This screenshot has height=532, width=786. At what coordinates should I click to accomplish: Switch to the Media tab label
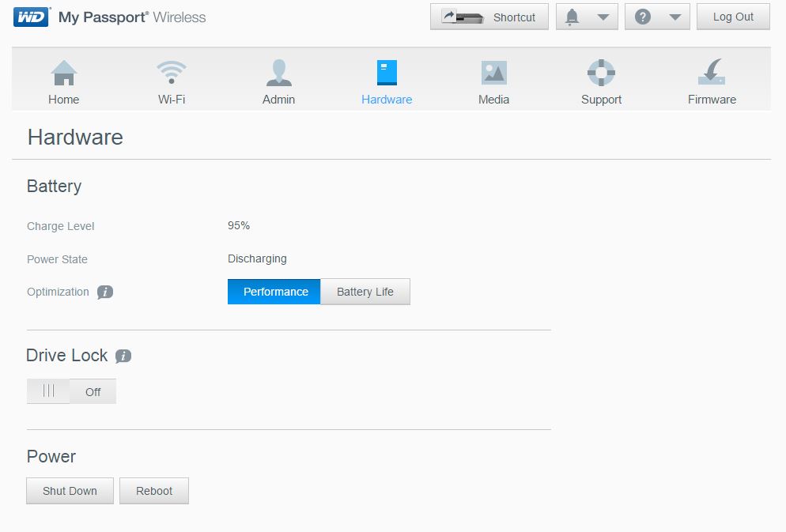[493, 100]
